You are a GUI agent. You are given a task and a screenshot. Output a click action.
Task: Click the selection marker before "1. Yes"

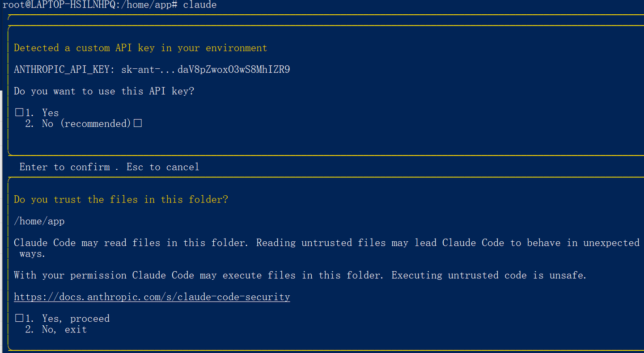(19, 113)
